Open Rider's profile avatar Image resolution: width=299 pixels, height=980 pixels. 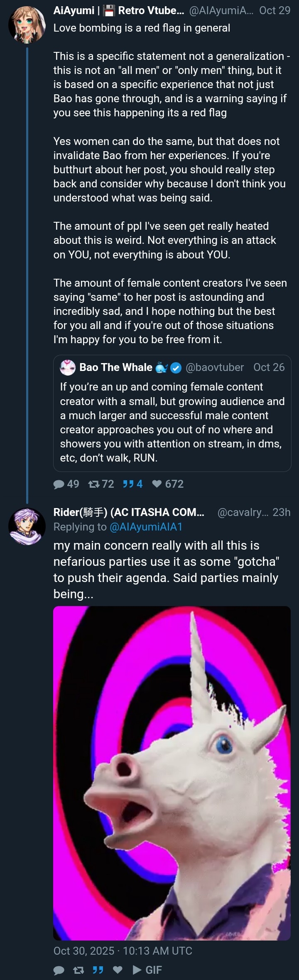click(27, 526)
